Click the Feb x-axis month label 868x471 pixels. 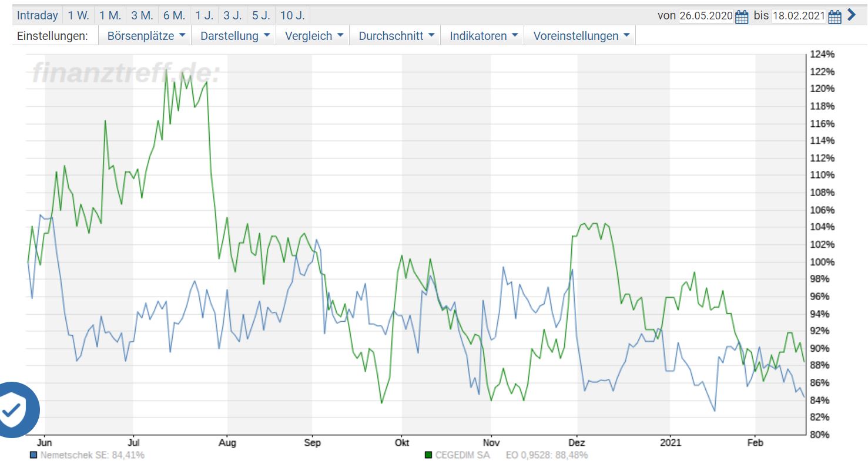pos(755,443)
